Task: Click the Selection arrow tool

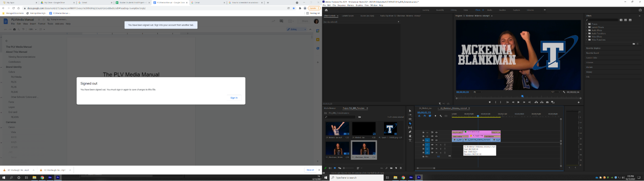Action: click(410, 111)
